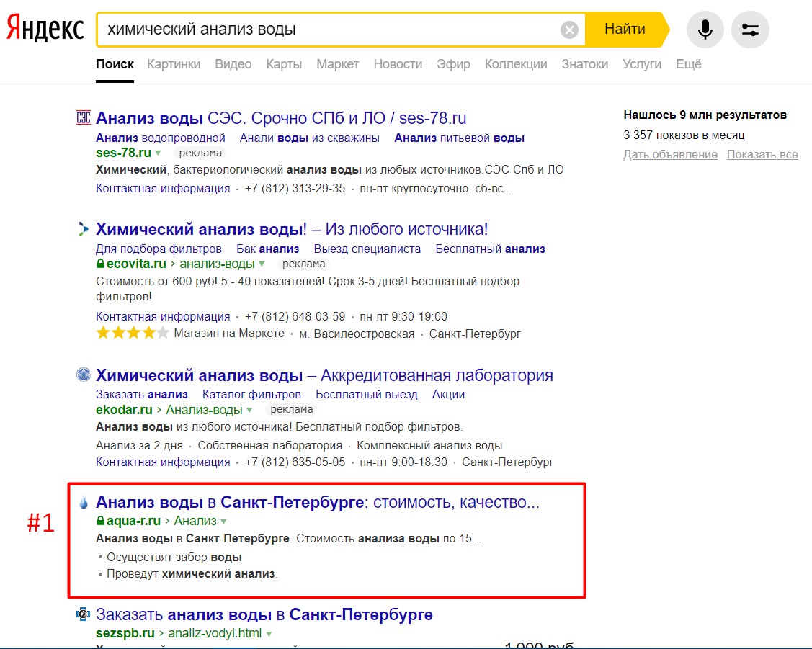Screen dimensions: 812x649
Task: Open 'Бесплатный выезд' sitelink
Action: [367, 394]
